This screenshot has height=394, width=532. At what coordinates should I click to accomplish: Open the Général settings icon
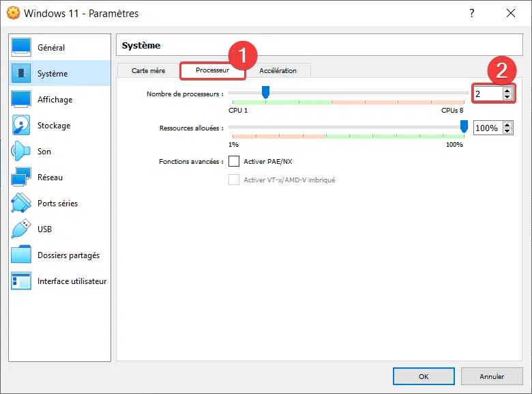coord(21,47)
